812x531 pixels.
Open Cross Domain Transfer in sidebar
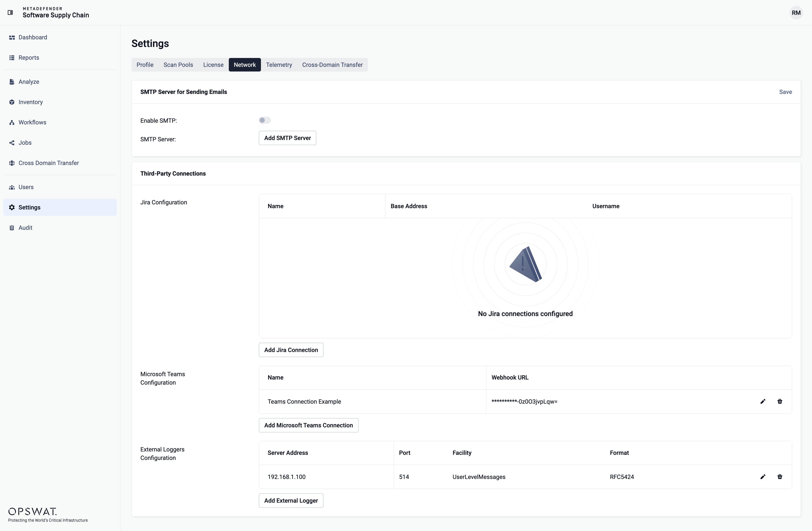click(60, 163)
